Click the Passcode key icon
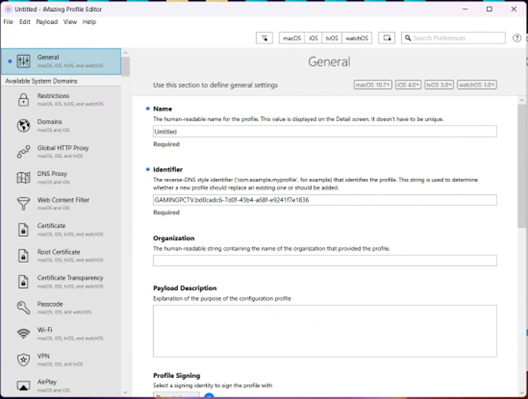 tap(24, 308)
